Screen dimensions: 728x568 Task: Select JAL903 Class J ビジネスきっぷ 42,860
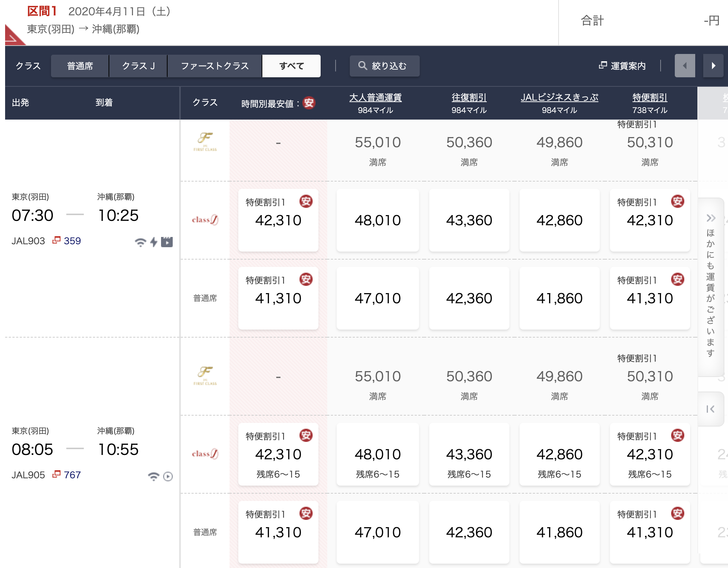[x=560, y=220]
